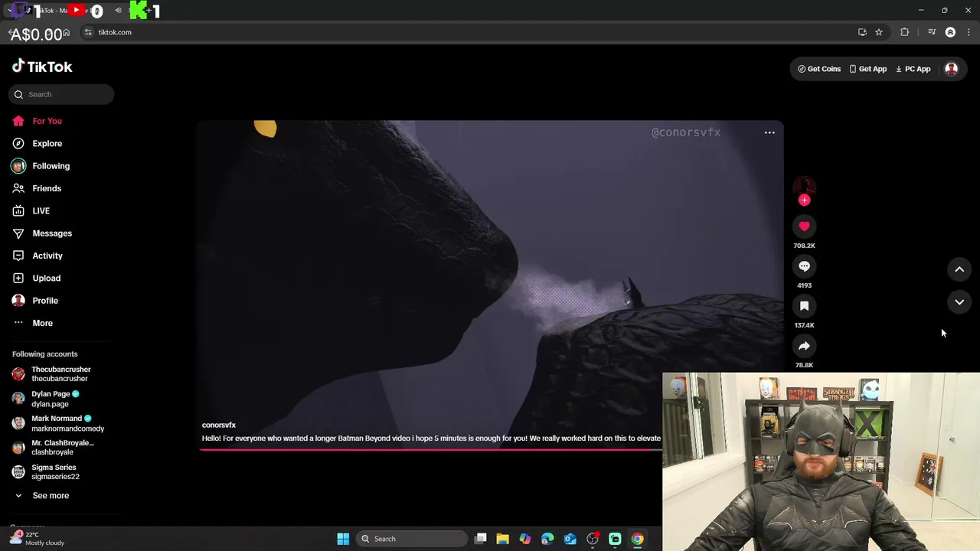Follow creator with red plus badge
Screen dimensions: 980x551
click(x=804, y=200)
